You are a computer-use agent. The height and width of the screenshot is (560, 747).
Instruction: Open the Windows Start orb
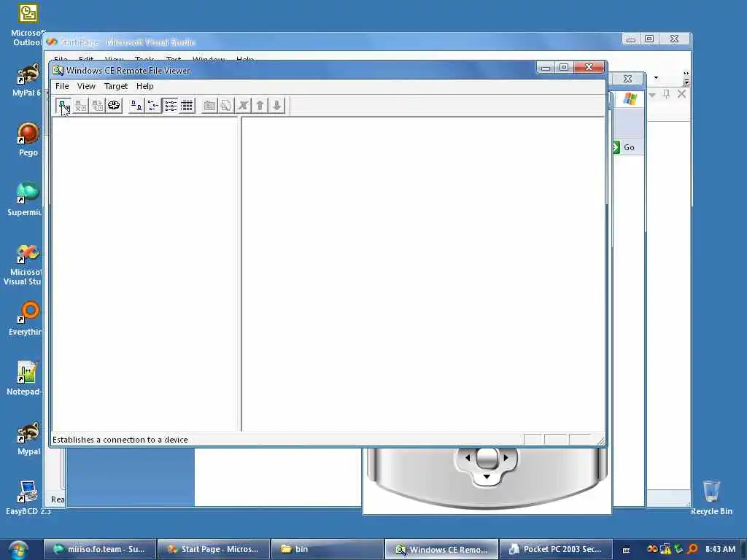(18, 550)
